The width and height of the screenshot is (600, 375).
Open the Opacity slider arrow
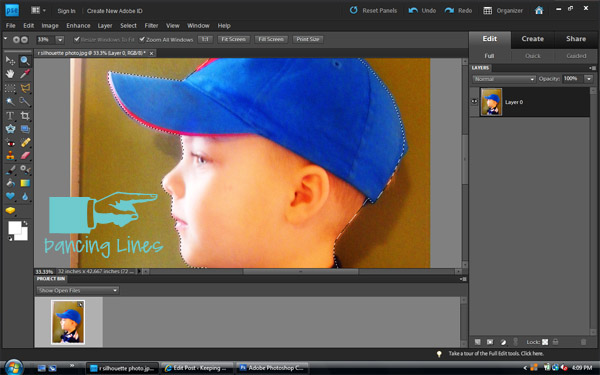(589, 79)
